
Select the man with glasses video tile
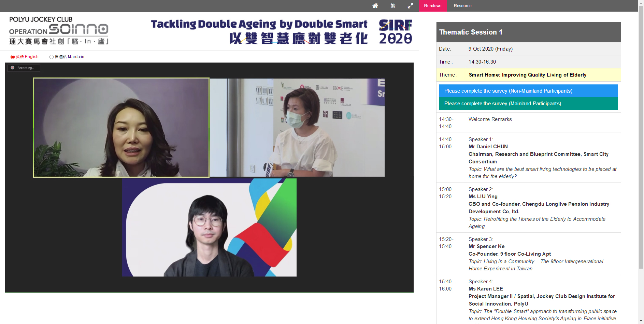[x=209, y=227]
